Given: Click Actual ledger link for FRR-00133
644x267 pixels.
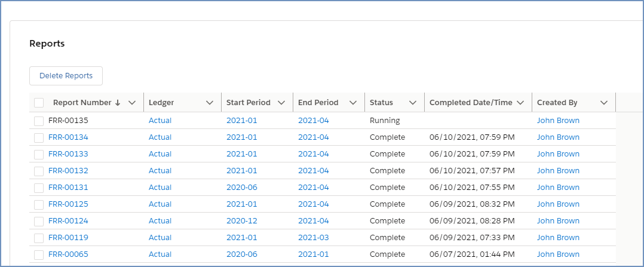Looking at the screenshot, I should [160, 154].
